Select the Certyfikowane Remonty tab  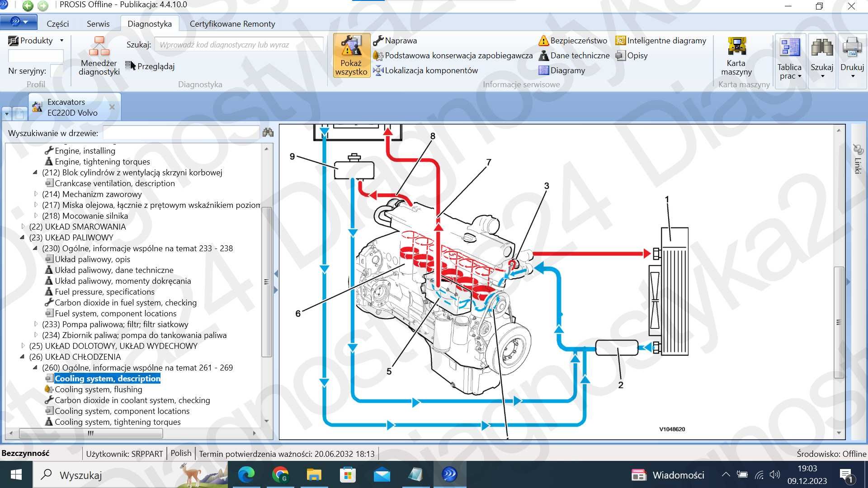[232, 24]
